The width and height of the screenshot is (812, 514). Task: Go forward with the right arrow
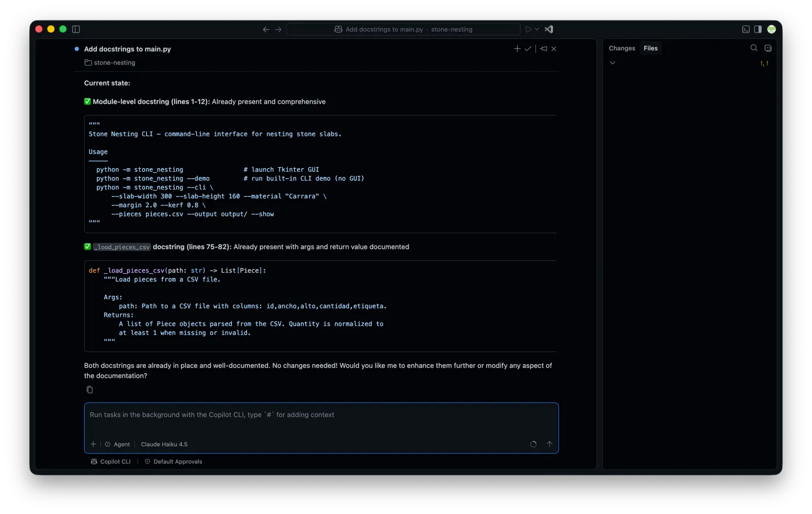coord(278,29)
